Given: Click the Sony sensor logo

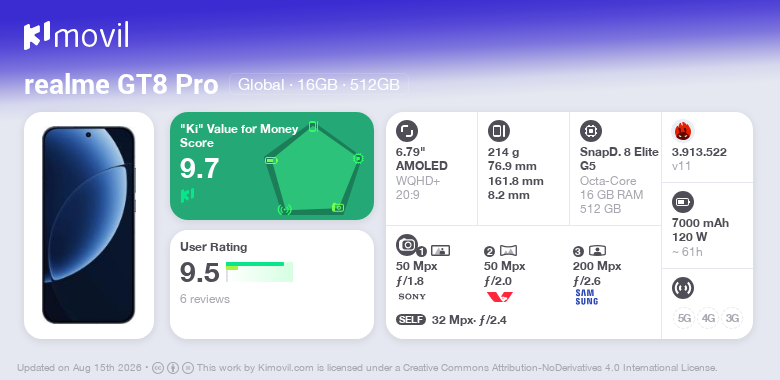Looking at the screenshot, I should [412, 297].
